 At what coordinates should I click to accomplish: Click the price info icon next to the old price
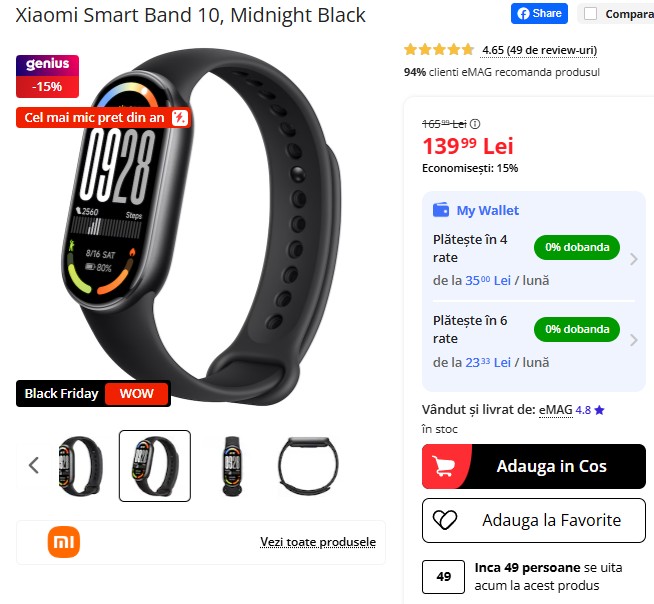(x=475, y=124)
